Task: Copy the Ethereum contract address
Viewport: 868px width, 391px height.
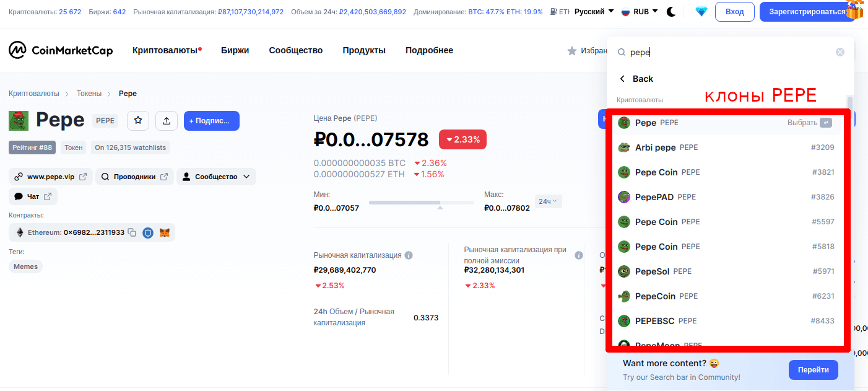Action: coord(132,232)
